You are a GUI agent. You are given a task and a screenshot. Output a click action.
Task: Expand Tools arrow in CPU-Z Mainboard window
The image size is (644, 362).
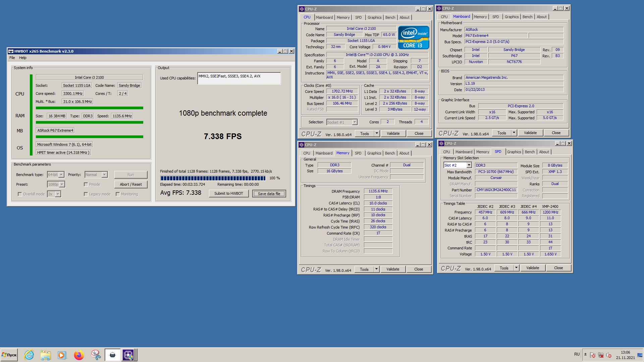(514, 133)
